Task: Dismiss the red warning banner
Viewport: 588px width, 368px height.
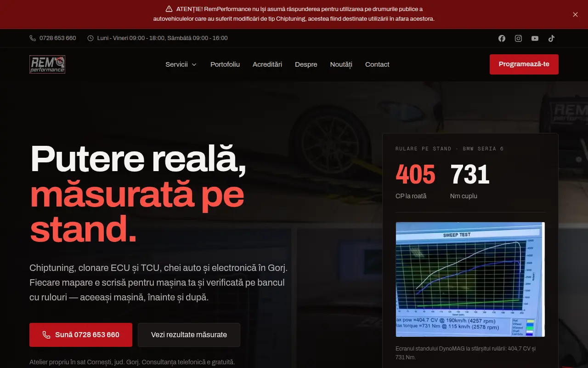Action: (x=575, y=14)
